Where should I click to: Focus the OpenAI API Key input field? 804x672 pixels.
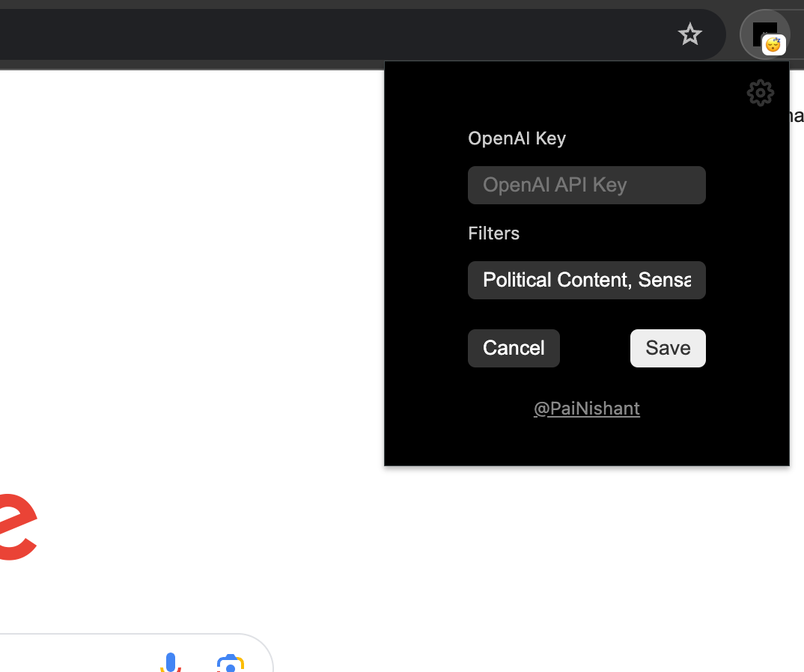587,185
